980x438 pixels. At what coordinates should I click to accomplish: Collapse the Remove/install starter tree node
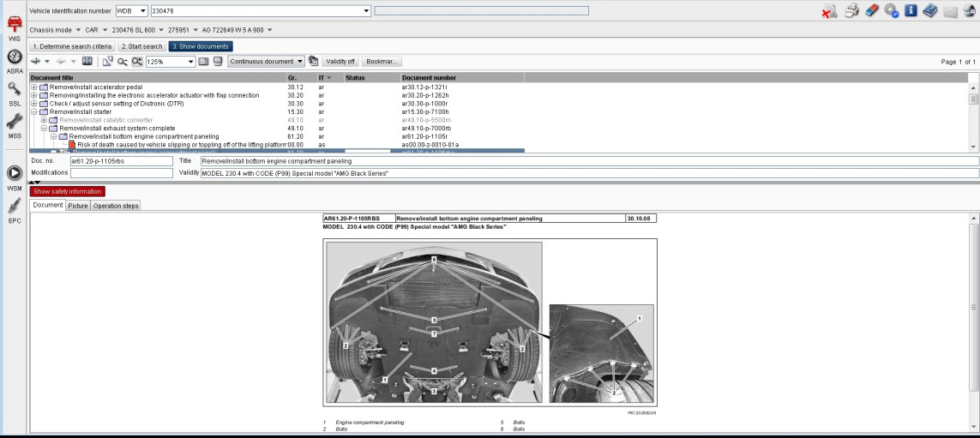click(x=34, y=111)
